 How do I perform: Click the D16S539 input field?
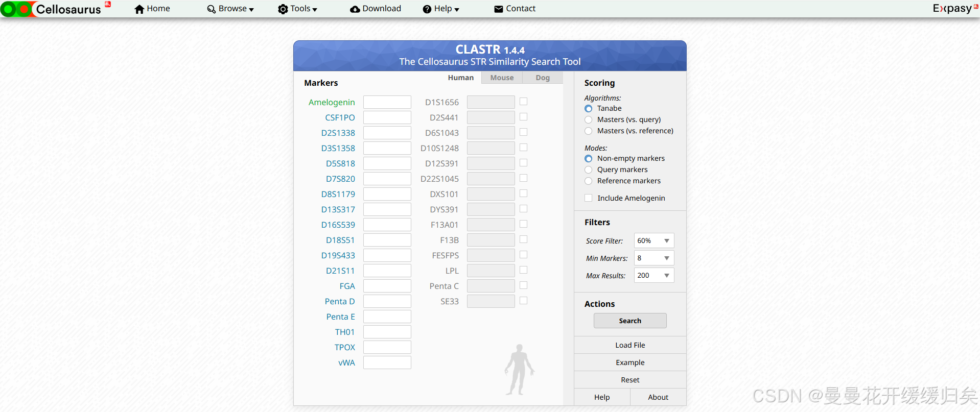pyautogui.click(x=387, y=225)
